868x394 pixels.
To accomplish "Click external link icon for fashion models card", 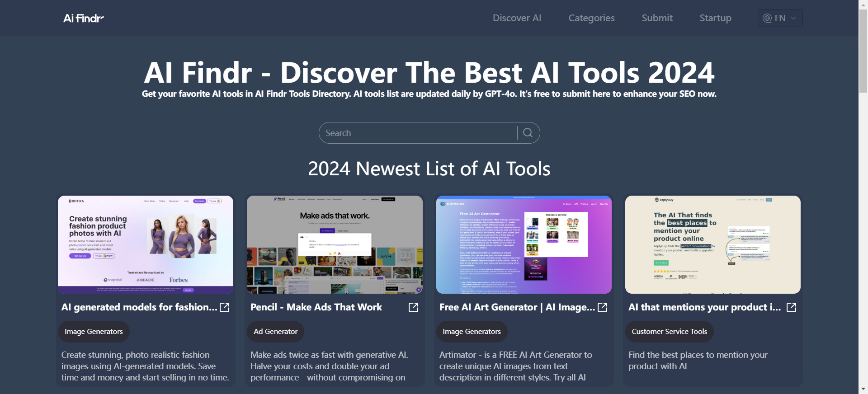I will coord(225,307).
